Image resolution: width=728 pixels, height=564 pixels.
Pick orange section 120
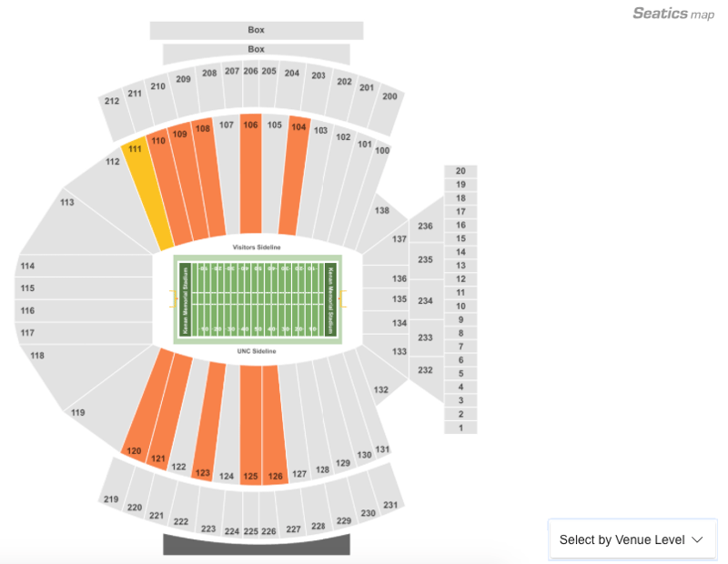tap(147, 402)
